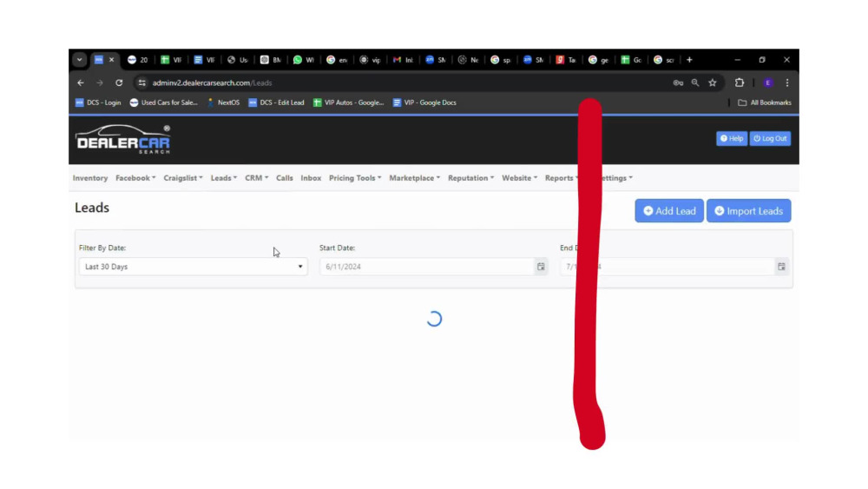
Task: Open VIP - Google Docs bookmark
Action: 424,103
